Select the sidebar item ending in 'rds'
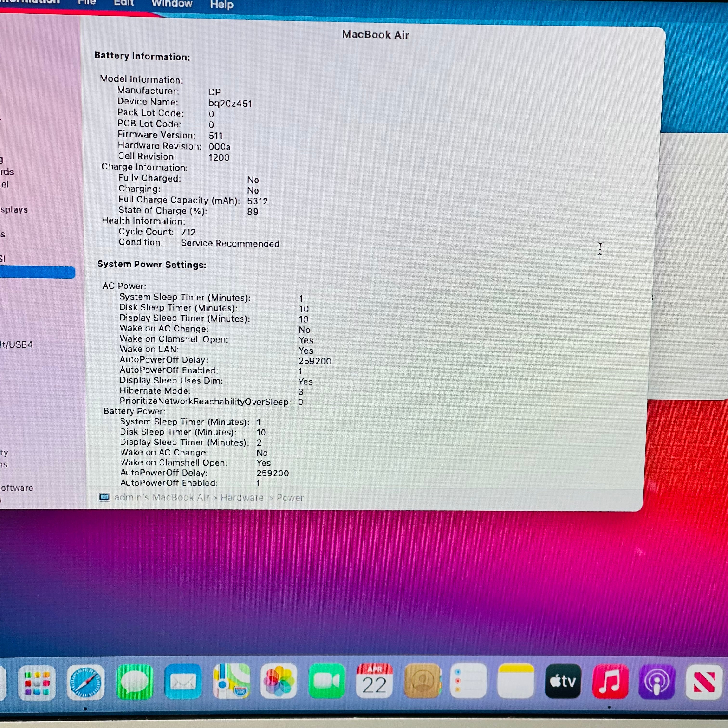Screen dimensions: 728x728 [7, 172]
